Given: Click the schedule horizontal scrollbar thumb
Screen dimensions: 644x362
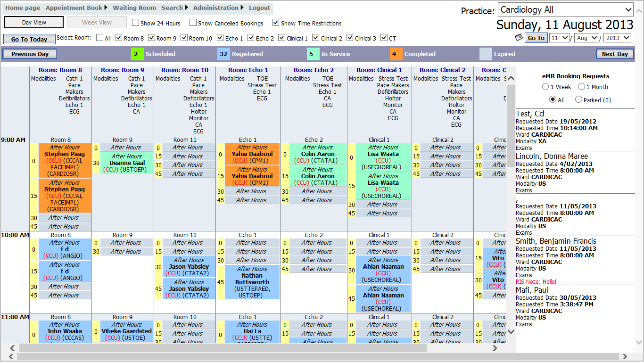Looking at the screenshot, I should pos(223,348).
